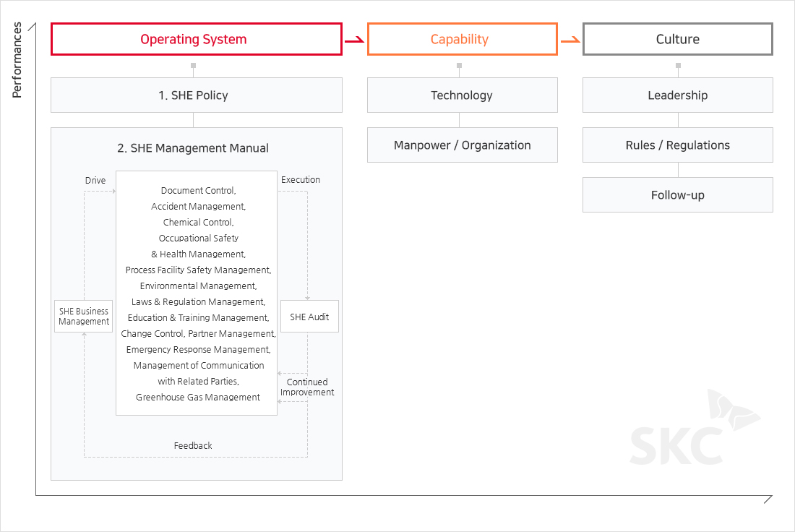Image resolution: width=795 pixels, height=532 pixels.
Task: Click the orange arrow before Culture
Action: pos(570,40)
